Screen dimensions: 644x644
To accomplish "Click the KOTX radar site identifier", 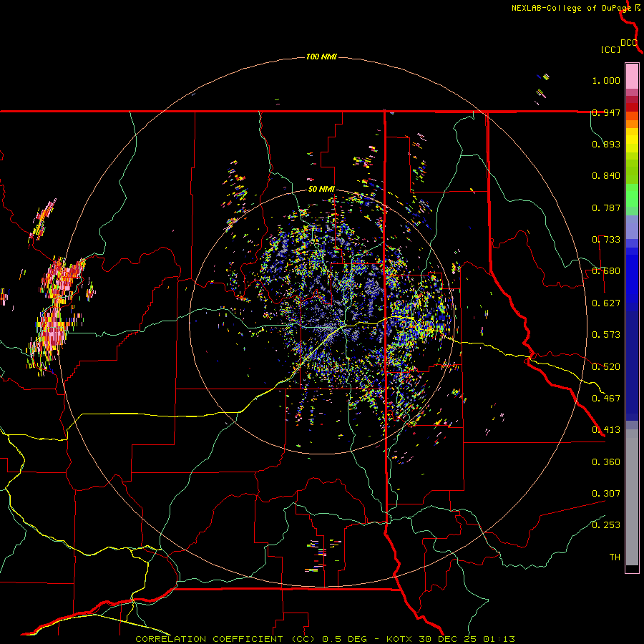I will click(x=400, y=639).
